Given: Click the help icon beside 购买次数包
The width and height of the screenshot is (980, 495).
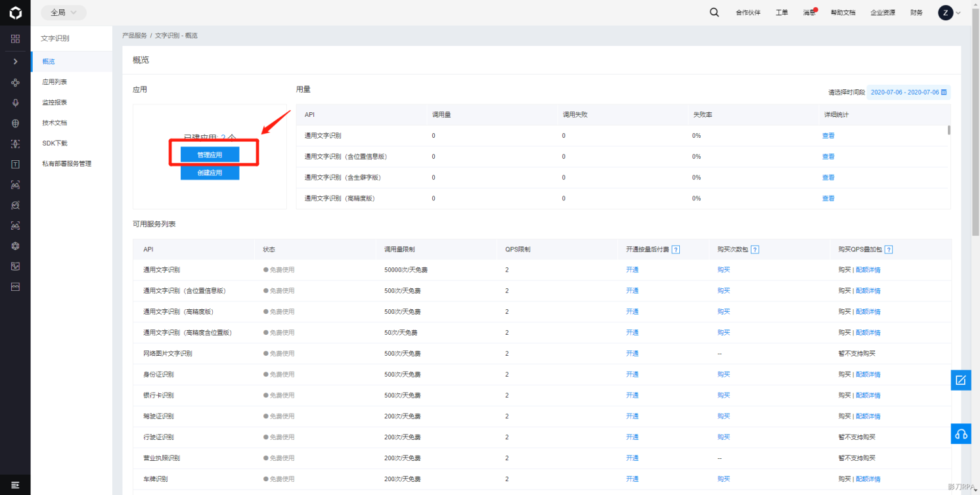Looking at the screenshot, I should (x=755, y=249).
